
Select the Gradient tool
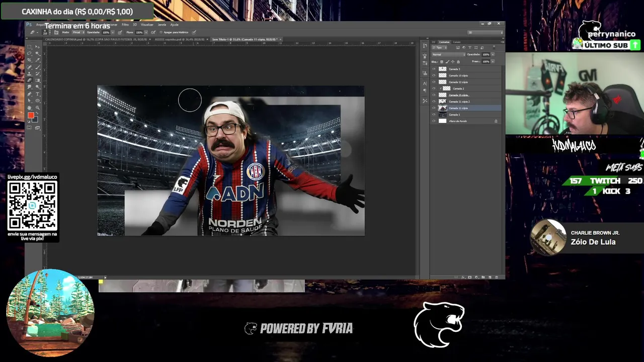click(38, 80)
